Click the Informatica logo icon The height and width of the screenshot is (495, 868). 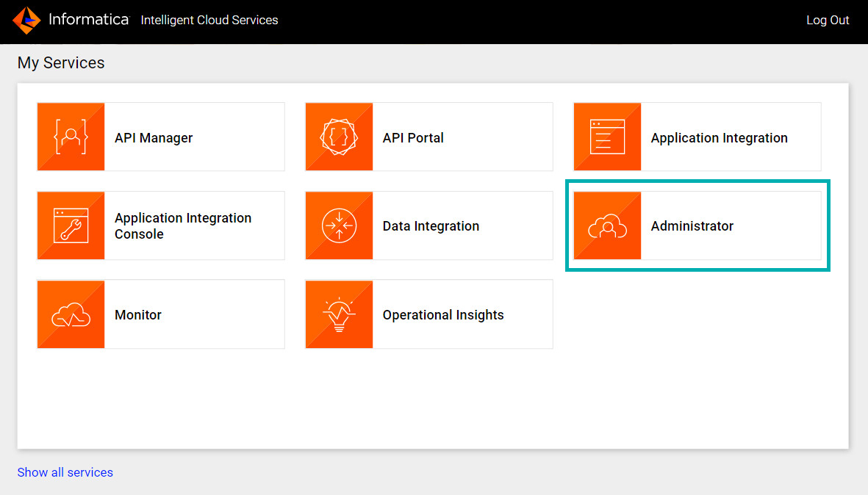pyautogui.click(x=26, y=21)
